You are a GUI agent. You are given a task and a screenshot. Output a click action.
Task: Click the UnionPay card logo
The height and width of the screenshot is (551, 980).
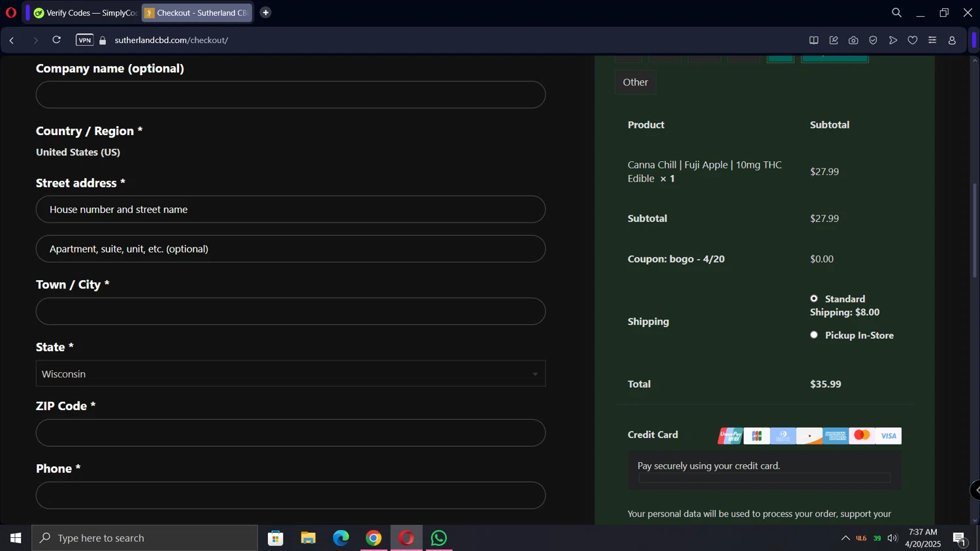[x=730, y=435]
